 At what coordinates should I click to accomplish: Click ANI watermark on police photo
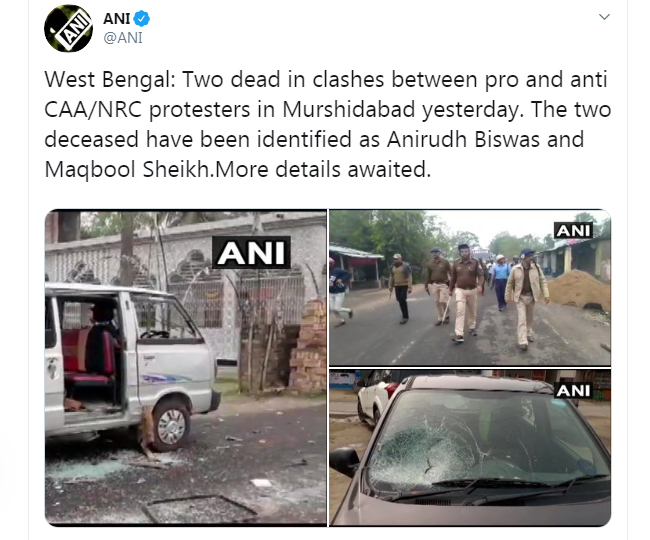tap(573, 230)
